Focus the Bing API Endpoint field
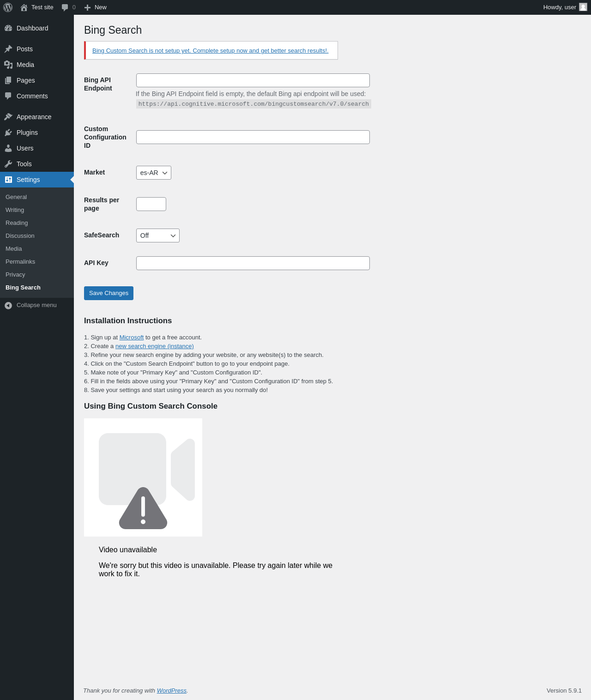 253,80
